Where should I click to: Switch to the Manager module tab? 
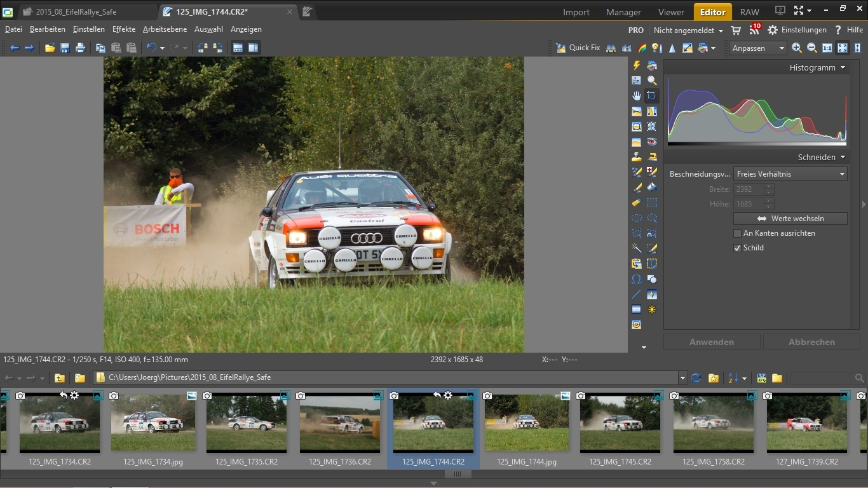[623, 12]
